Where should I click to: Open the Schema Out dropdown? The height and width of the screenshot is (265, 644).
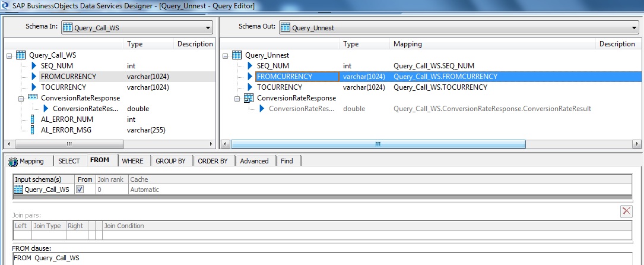click(635, 28)
